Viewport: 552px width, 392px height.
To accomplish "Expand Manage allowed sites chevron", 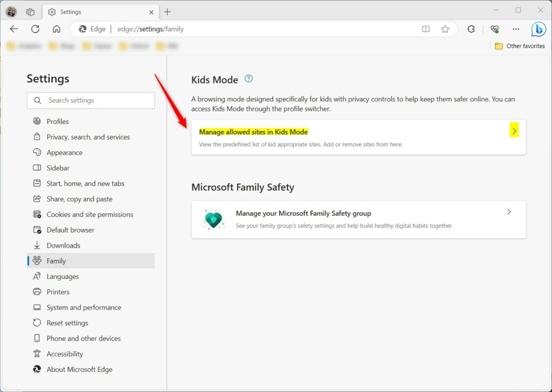I will click(514, 131).
